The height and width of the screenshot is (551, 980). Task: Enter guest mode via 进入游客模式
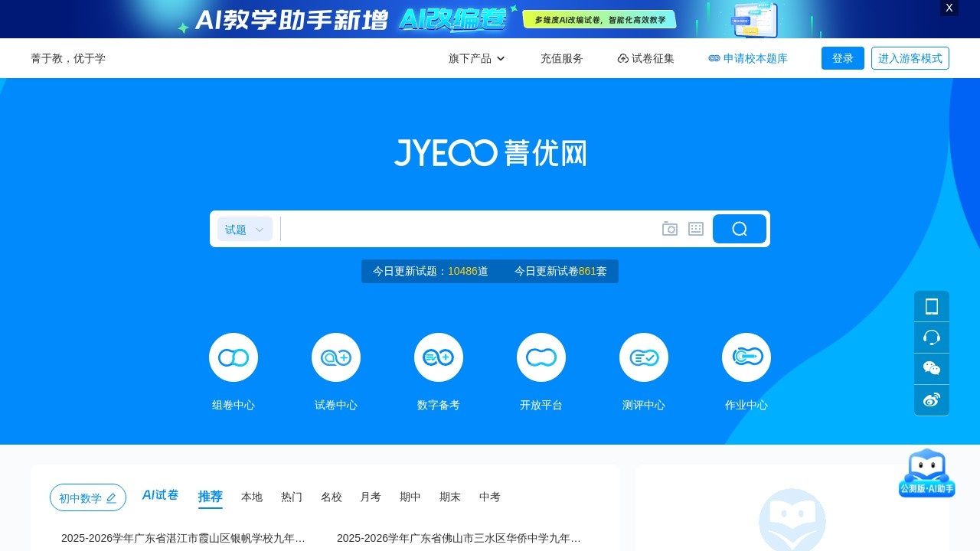(x=910, y=58)
